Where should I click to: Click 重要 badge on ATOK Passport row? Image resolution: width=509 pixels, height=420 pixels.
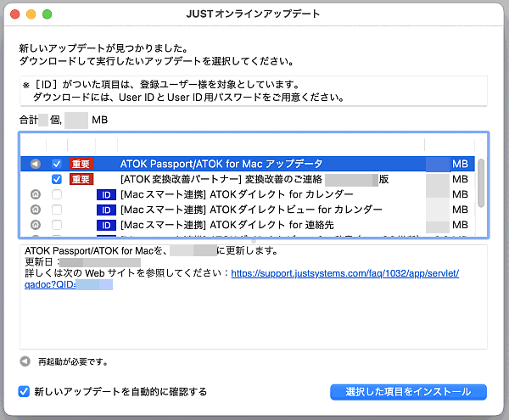(x=81, y=164)
